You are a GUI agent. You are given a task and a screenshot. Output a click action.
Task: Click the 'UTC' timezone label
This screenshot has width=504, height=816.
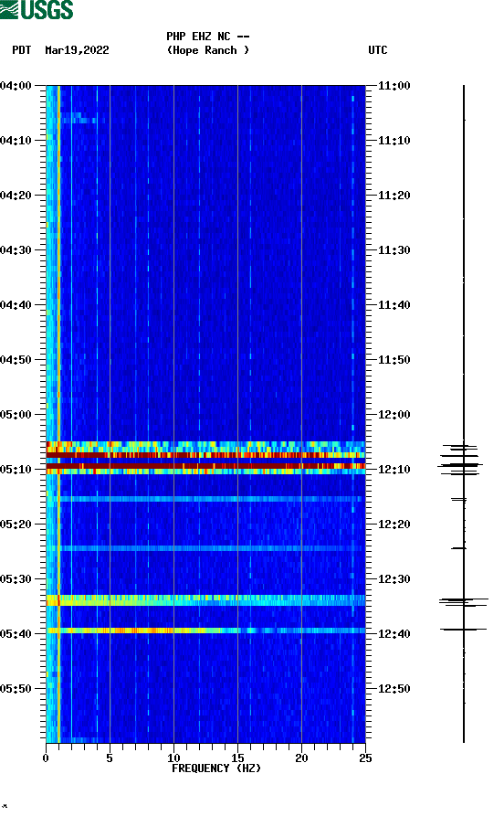[x=378, y=50]
